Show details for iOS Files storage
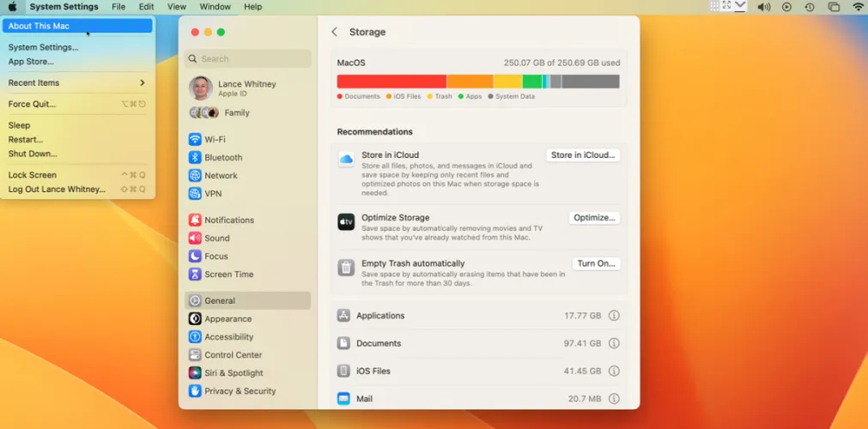This screenshot has height=429, width=868. [x=614, y=372]
